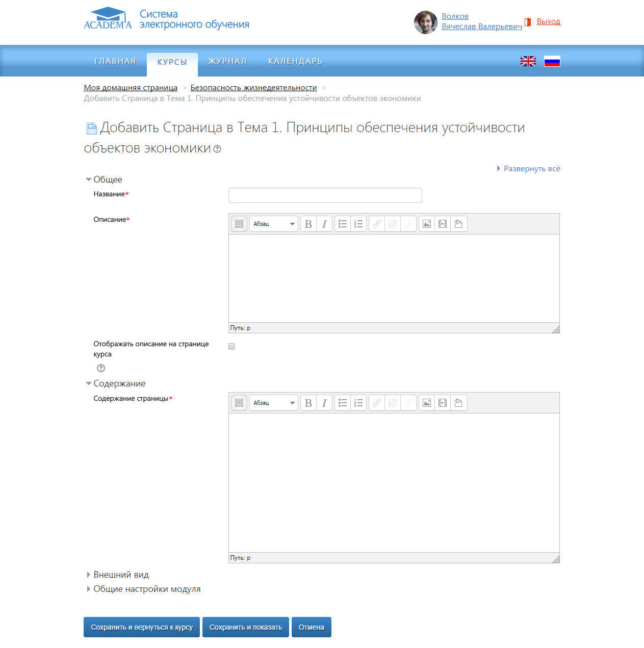Manage embedded files in Описание editor
644x648 pixels.
point(458,224)
